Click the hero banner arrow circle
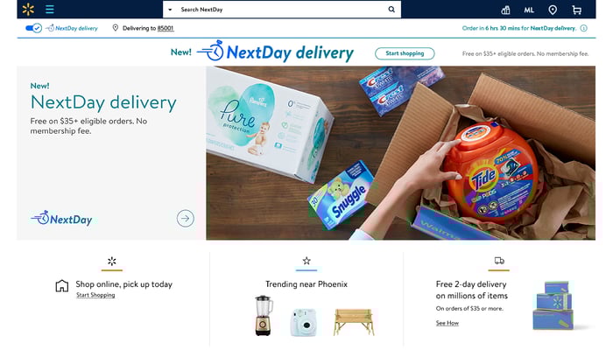The height and width of the screenshot is (364, 613). coord(186,219)
